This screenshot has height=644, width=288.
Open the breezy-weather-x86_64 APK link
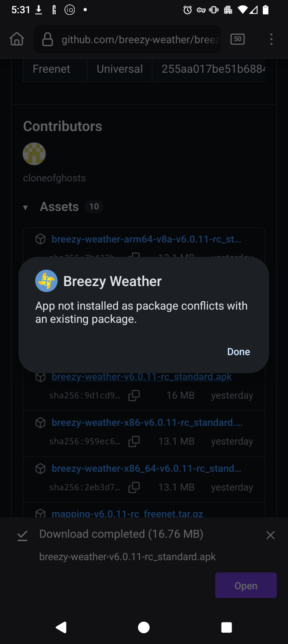point(146,468)
